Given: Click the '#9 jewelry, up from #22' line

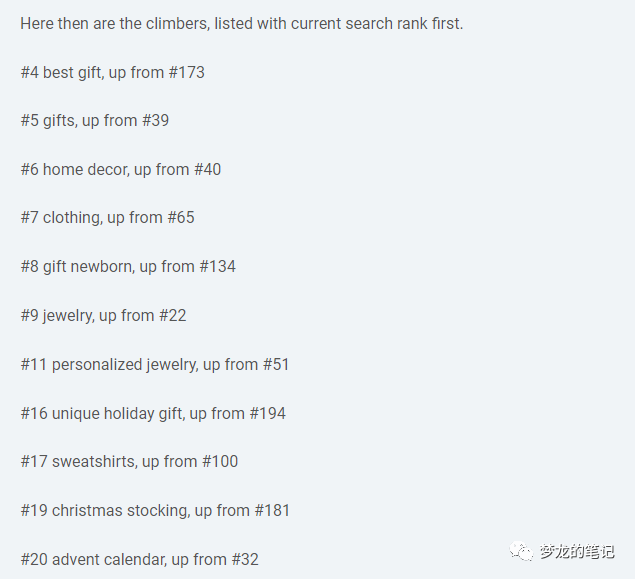Looking at the screenshot, I should (x=103, y=315).
